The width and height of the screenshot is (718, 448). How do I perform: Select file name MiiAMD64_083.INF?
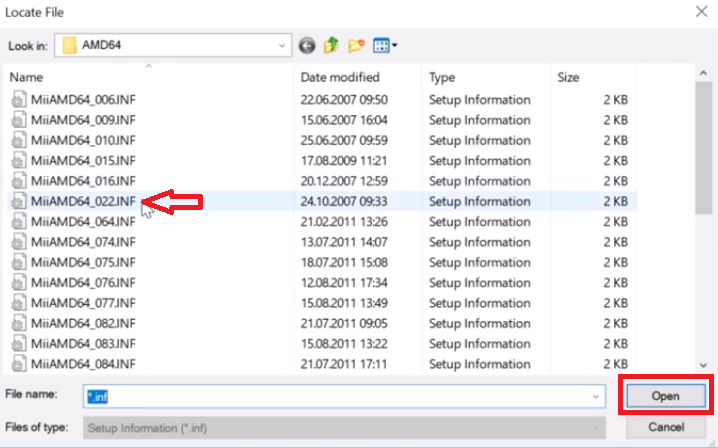(x=83, y=343)
